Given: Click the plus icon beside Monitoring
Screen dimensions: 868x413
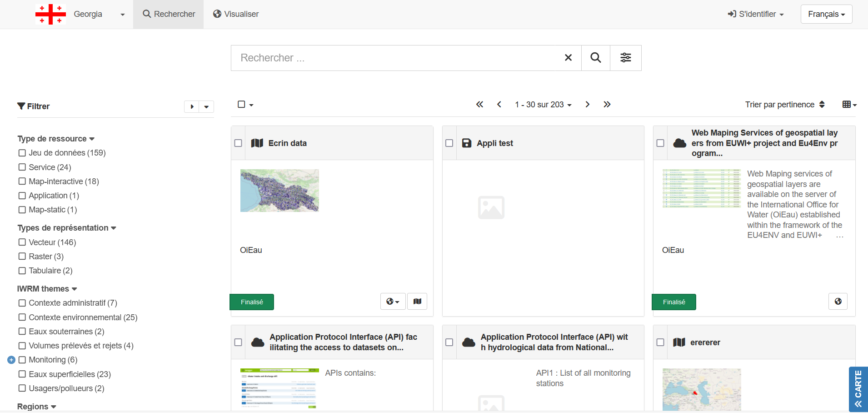Looking at the screenshot, I should click(11, 360).
